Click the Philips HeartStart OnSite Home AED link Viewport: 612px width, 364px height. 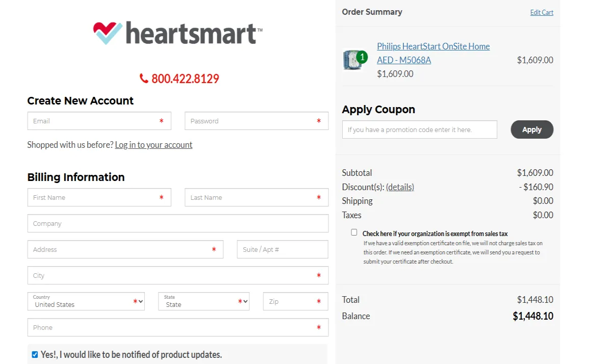433,53
